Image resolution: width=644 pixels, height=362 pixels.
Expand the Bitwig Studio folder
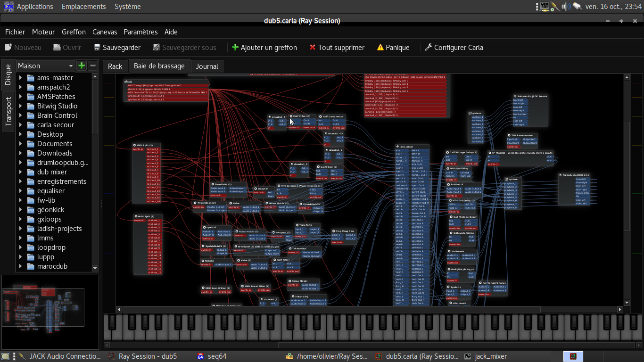coord(20,106)
